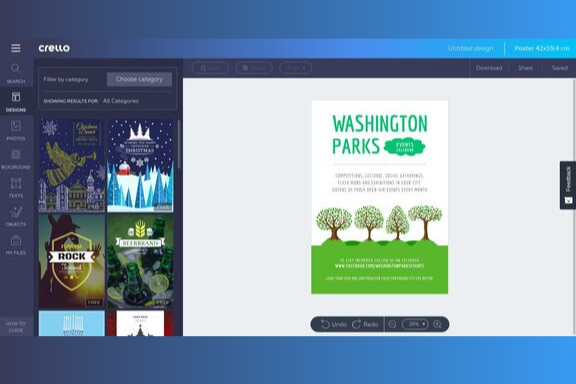This screenshot has width=576, height=384.
Task: Open the Objects panel
Action: pos(16,216)
